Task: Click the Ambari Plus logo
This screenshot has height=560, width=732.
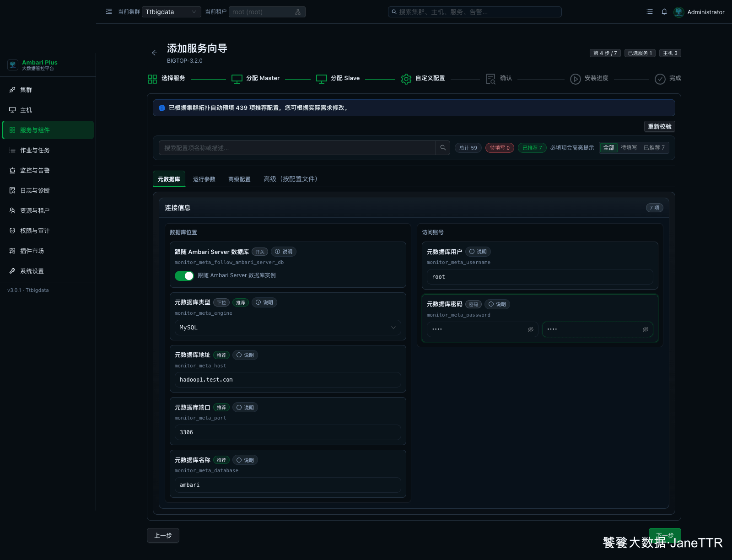Action: coord(13,65)
